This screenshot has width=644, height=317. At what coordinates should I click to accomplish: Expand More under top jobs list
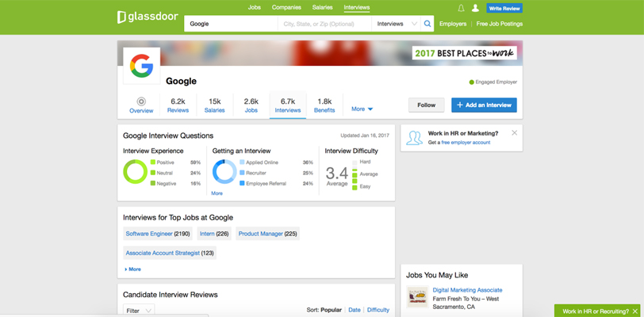(x=133, y=269)
